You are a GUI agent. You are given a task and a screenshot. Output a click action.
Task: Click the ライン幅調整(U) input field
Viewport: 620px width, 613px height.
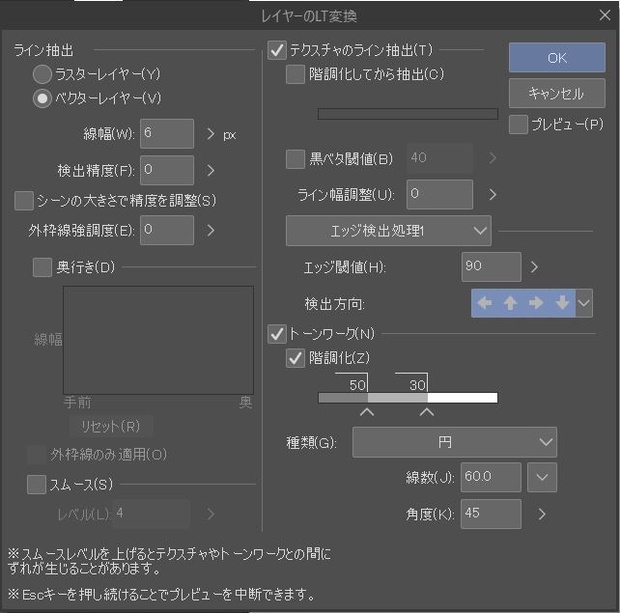[x=439, y=194]
